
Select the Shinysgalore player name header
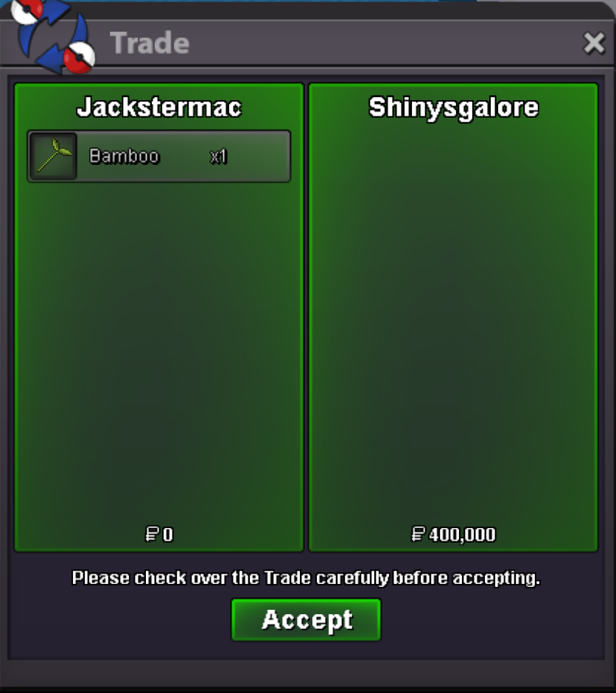tap(454, 108)
